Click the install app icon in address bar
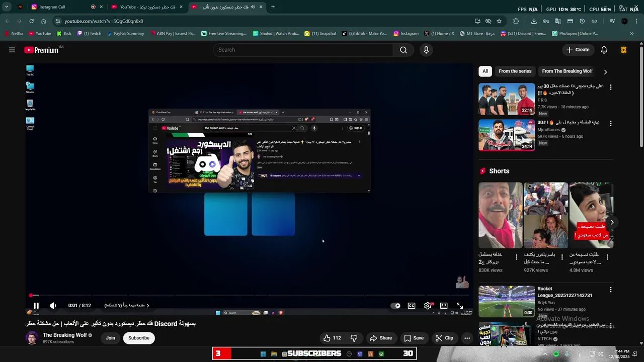The height and width of the screenshot is (362, 644). [x=477, y=21]
